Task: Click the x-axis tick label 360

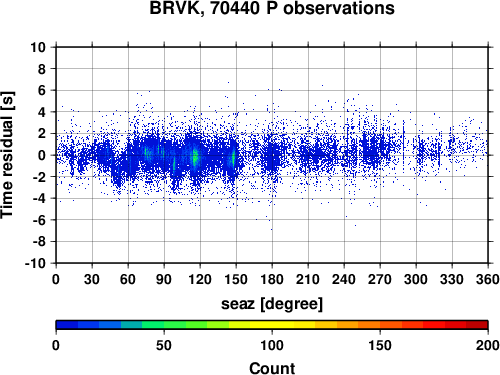Action: coord(487,279)
